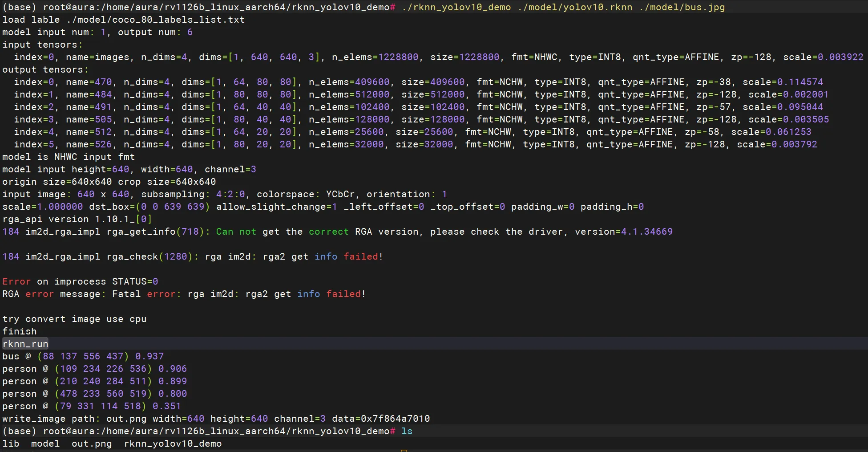Click the 'model input num: 1, output num: 6' line

pyautogui.click(x=97, y=32)
